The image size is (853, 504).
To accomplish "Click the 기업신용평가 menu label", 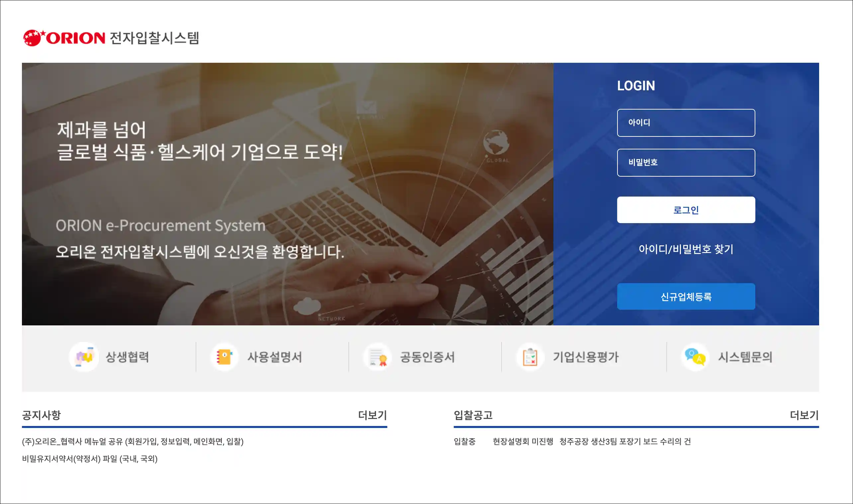I will (x=586, y=357).
